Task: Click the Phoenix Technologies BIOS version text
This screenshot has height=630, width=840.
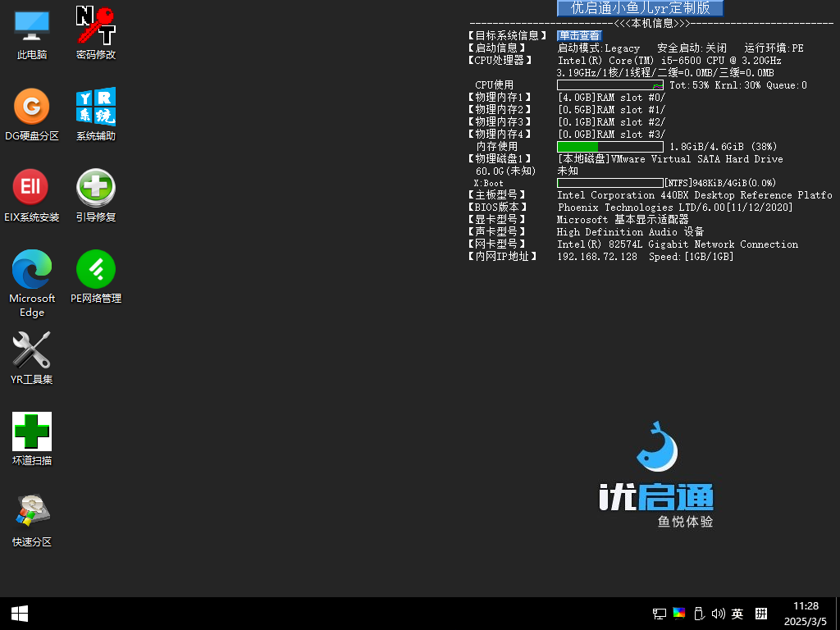Action: coord(675,208)
